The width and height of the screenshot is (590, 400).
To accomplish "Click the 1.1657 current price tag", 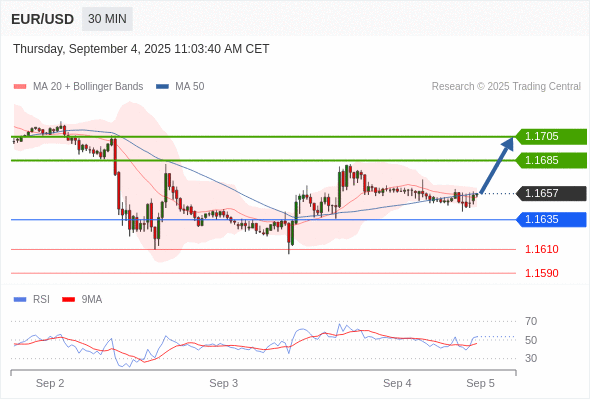I will [551, 193].
